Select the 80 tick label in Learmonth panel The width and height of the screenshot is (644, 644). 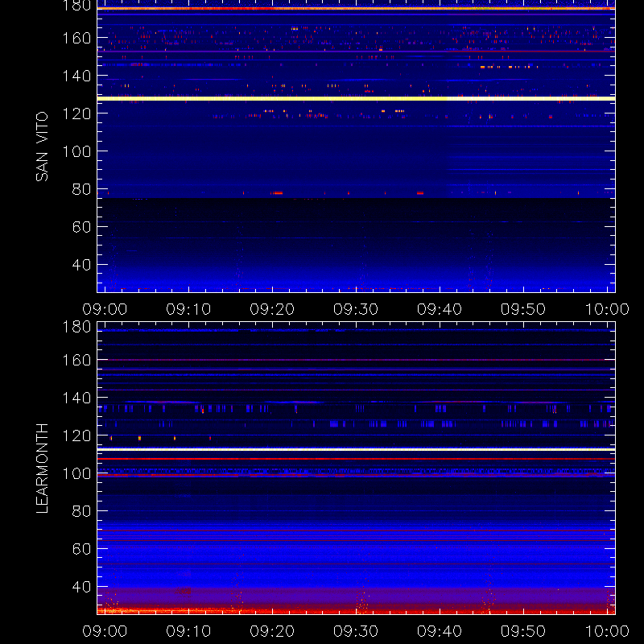(81, 511)
